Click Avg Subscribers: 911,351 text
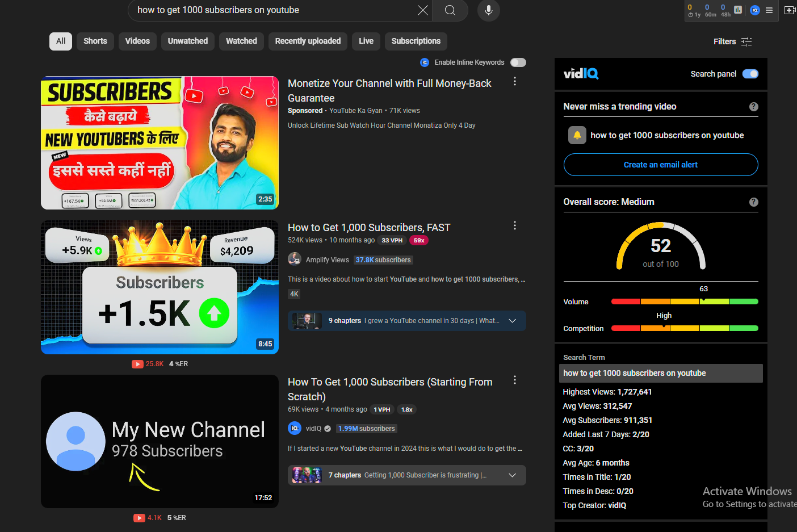 (607, 420)
